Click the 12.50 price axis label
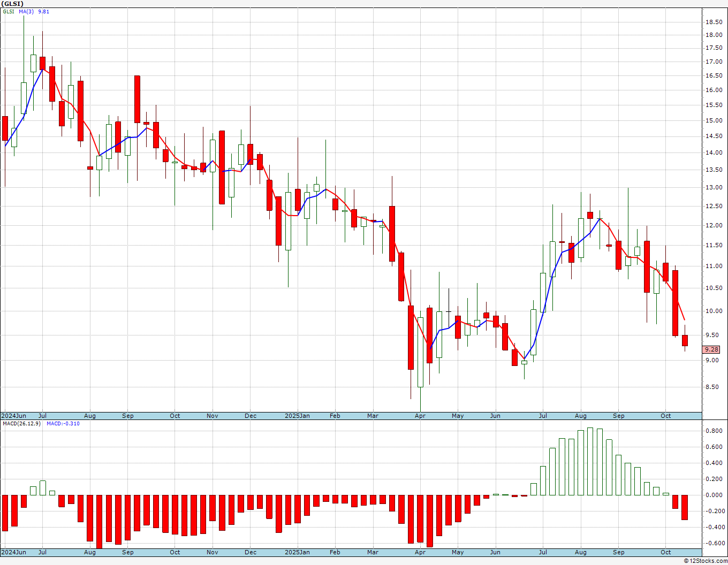 [x=714, y=206]
